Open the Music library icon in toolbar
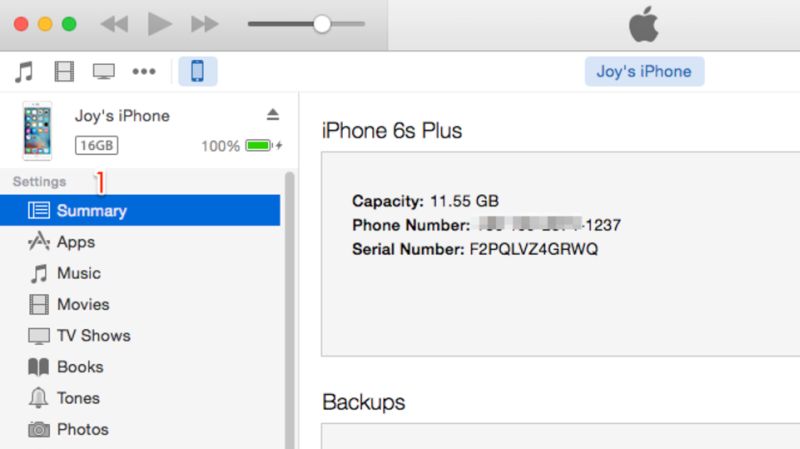Image resolution: width=800 pixels, height=449 pixels. coord(23,71)
